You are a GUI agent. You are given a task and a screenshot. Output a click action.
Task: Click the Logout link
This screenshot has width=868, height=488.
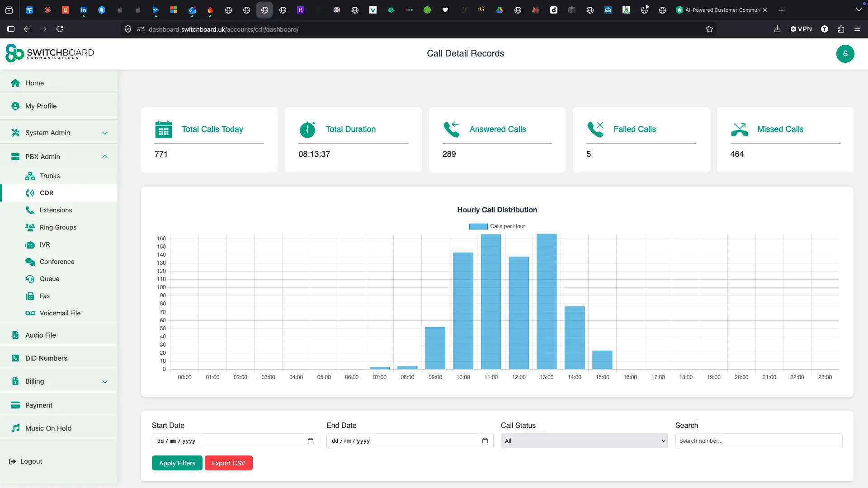(26, 461)
